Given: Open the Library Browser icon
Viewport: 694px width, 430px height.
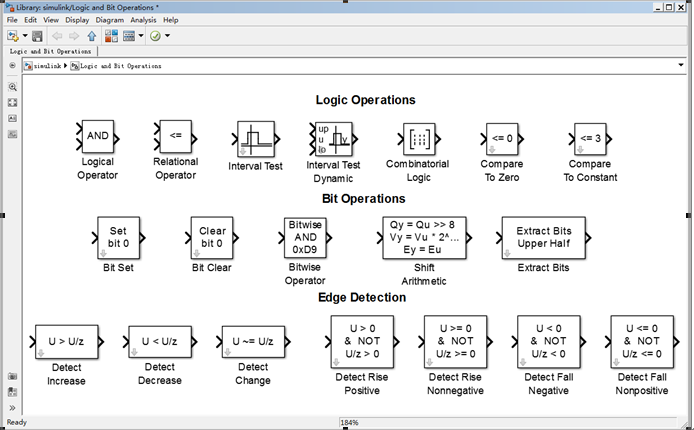Looking at the screenshot, I should click(112, 36).
